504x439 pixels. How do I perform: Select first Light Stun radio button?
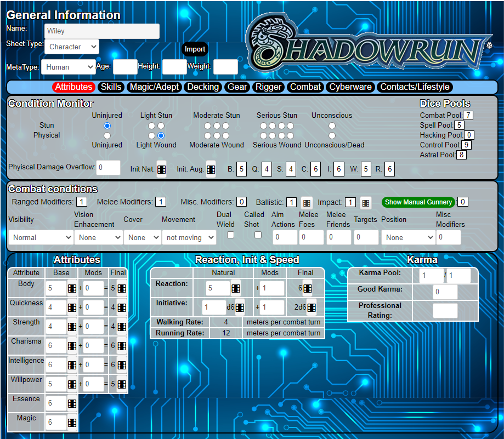coord(151,126)
